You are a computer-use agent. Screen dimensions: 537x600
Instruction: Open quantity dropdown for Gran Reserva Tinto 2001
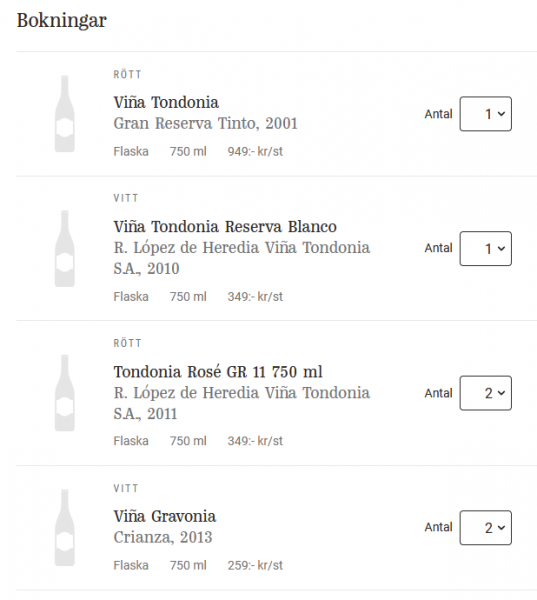[x=485, y=114]
